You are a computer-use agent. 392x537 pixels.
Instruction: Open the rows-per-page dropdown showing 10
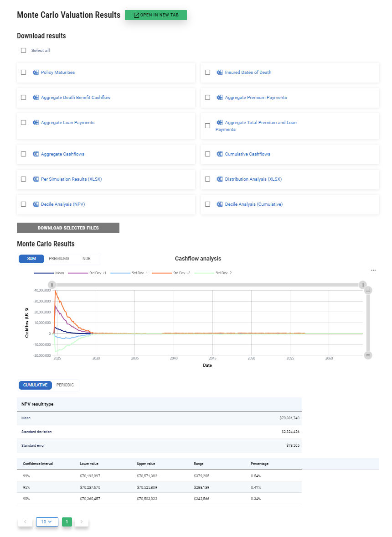pyautogui.click(x=47, y=521)
